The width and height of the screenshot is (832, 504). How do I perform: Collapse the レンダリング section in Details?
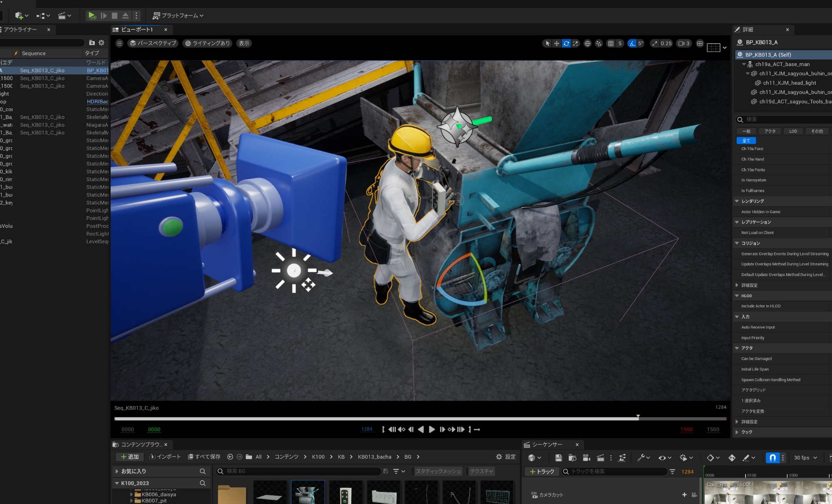pos(737,201)
